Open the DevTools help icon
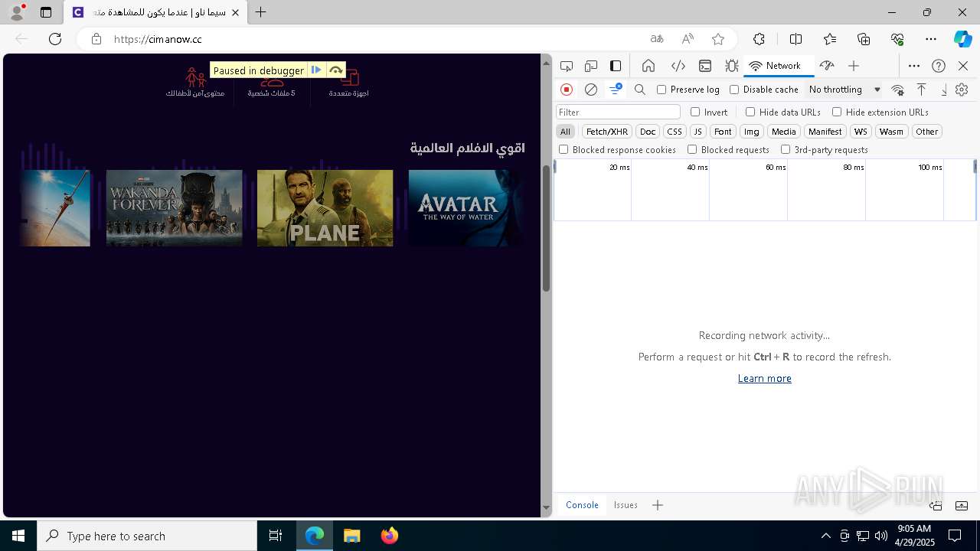 939,66
